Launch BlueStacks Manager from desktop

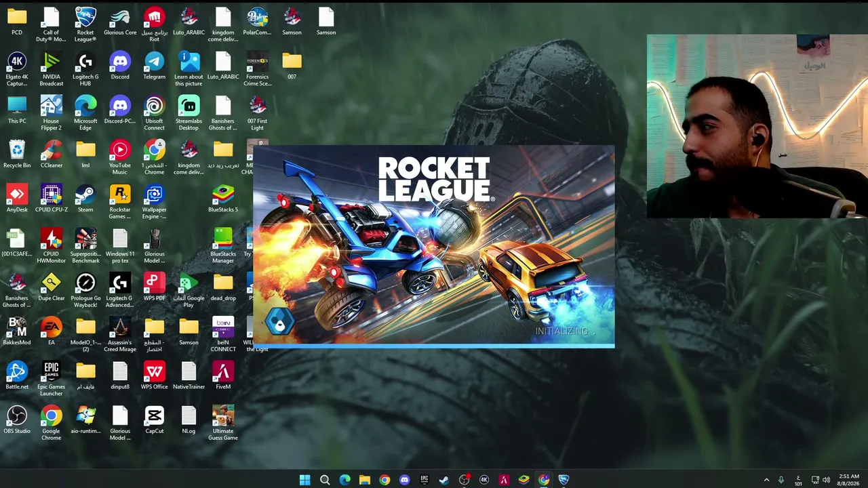(223, 246)
